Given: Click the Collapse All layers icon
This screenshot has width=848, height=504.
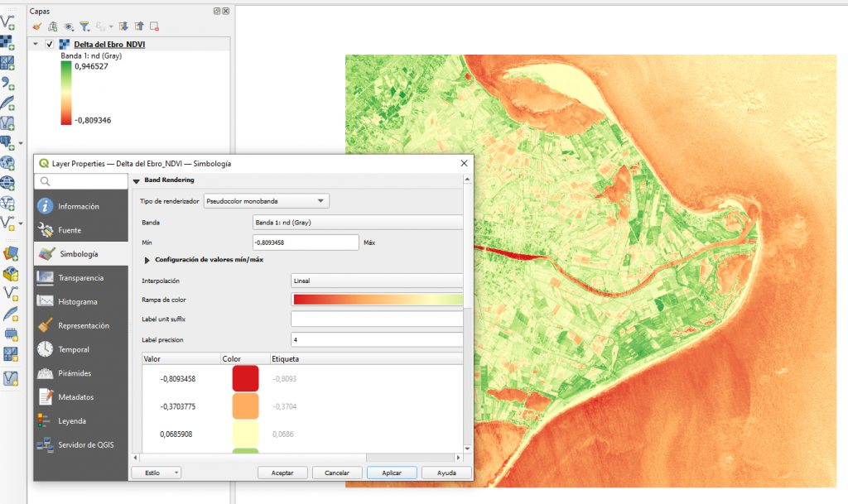Looking at the screenshot, I should pos(138,26).
